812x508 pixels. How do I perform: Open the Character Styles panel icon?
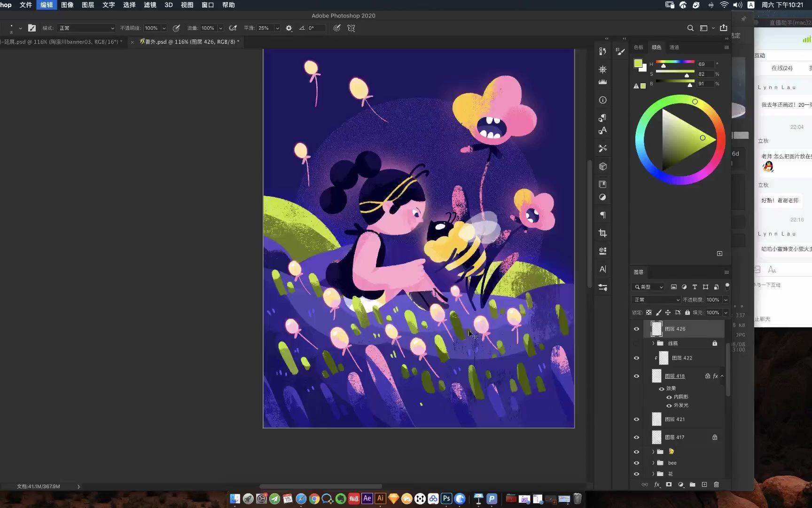point(602,130)
